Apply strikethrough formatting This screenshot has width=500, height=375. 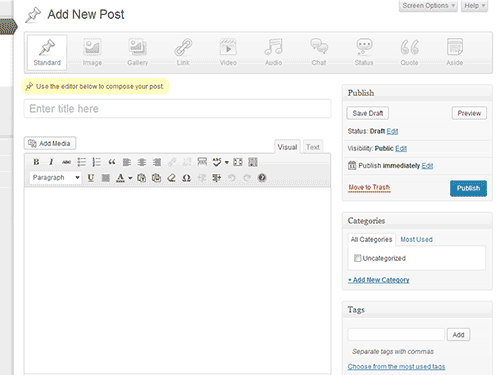pos(66,162)
